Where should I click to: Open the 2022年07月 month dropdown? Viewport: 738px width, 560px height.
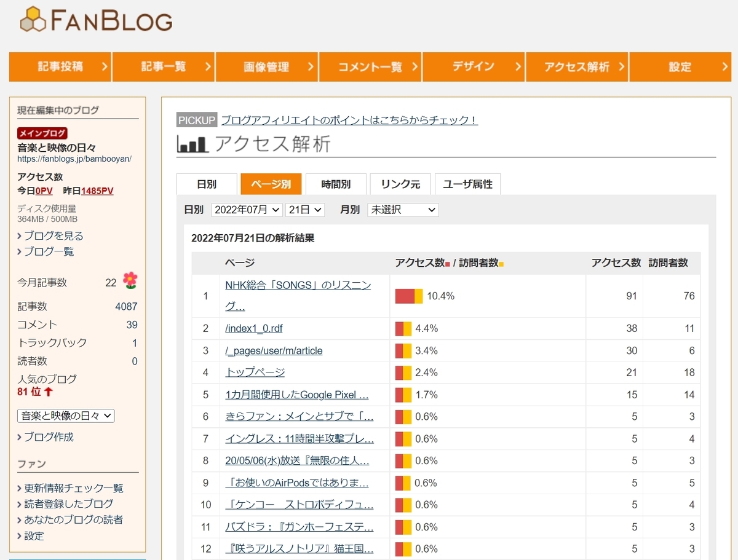tap(247, 210)
